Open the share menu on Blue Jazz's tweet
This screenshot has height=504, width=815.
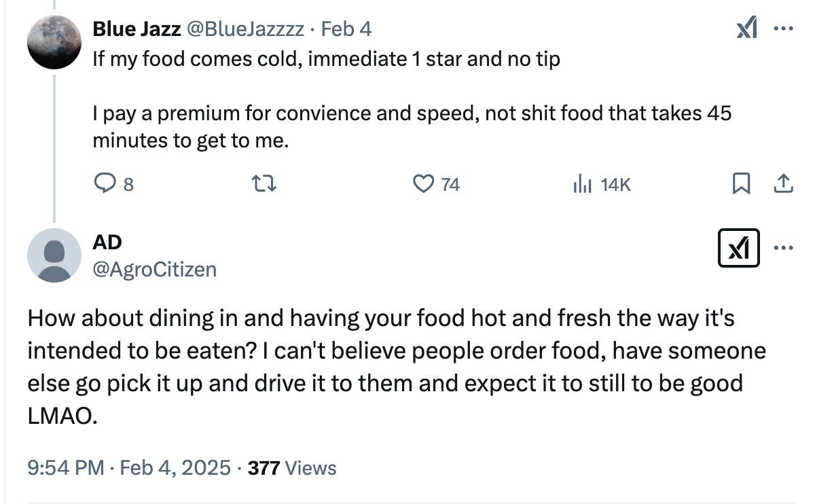tap(782, 183)
